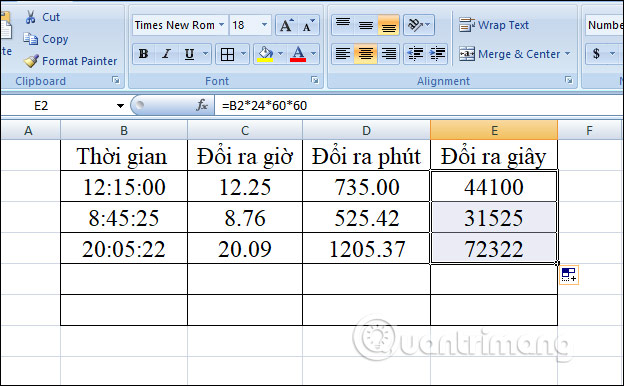
Task: Select cell containing 525.42
Action: [366, 217]
